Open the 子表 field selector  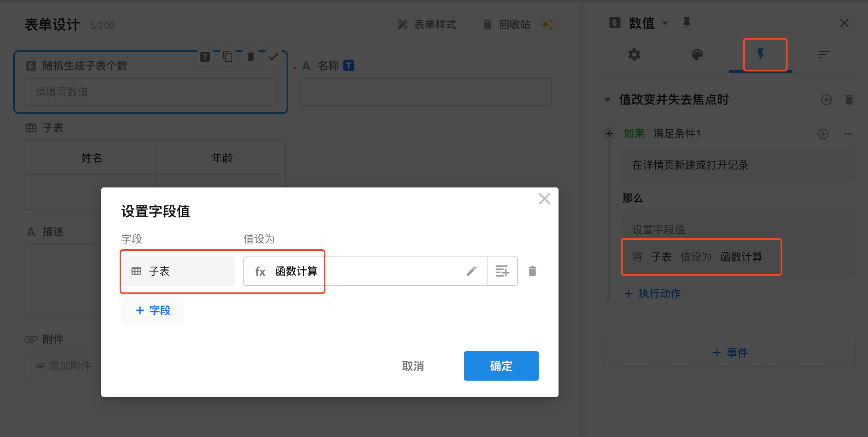178,271
